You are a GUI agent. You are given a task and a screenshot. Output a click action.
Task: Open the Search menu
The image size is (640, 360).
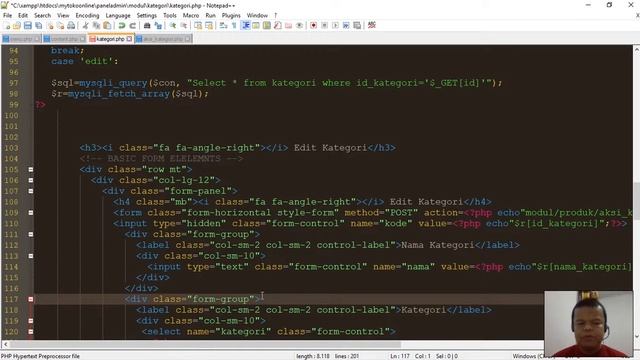(42, 15)
